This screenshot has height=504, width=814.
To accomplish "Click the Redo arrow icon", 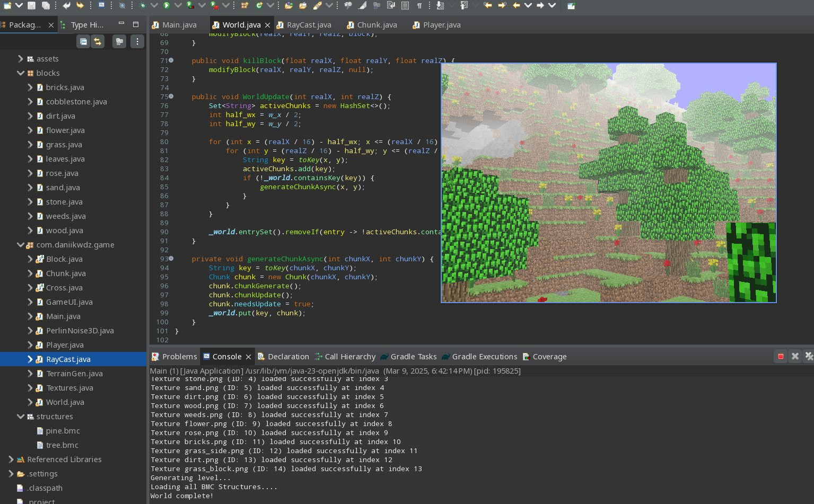I will 80,5.
